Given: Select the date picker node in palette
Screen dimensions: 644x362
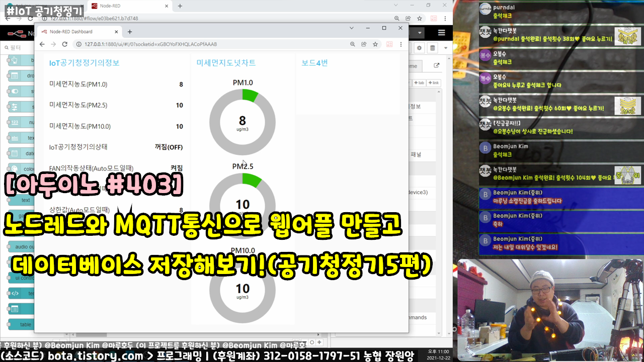Looking at the screenshot, I should (21, 153).
